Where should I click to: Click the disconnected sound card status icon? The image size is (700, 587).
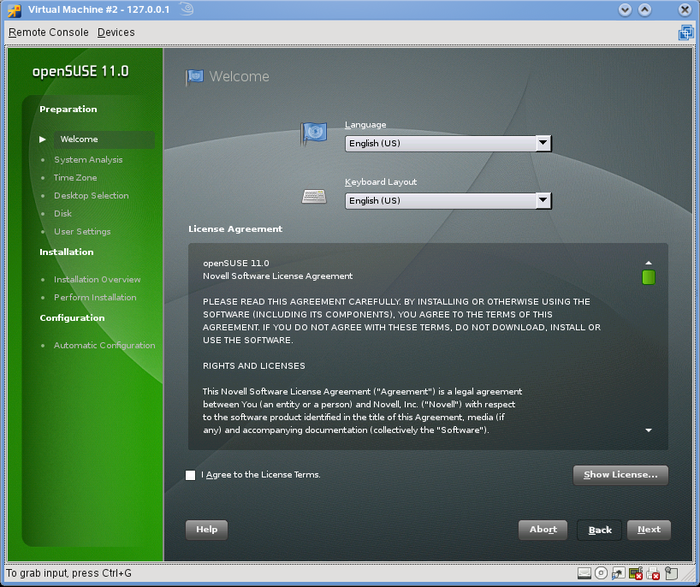point(636,573)
